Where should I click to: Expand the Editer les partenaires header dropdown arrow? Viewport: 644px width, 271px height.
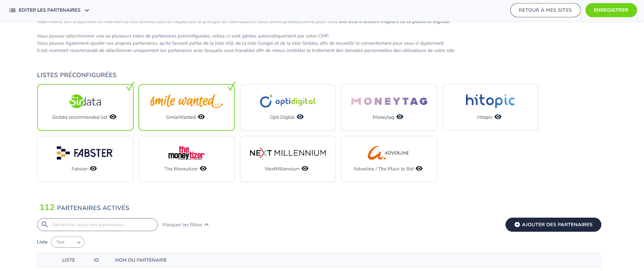click(x=87, y=10)
